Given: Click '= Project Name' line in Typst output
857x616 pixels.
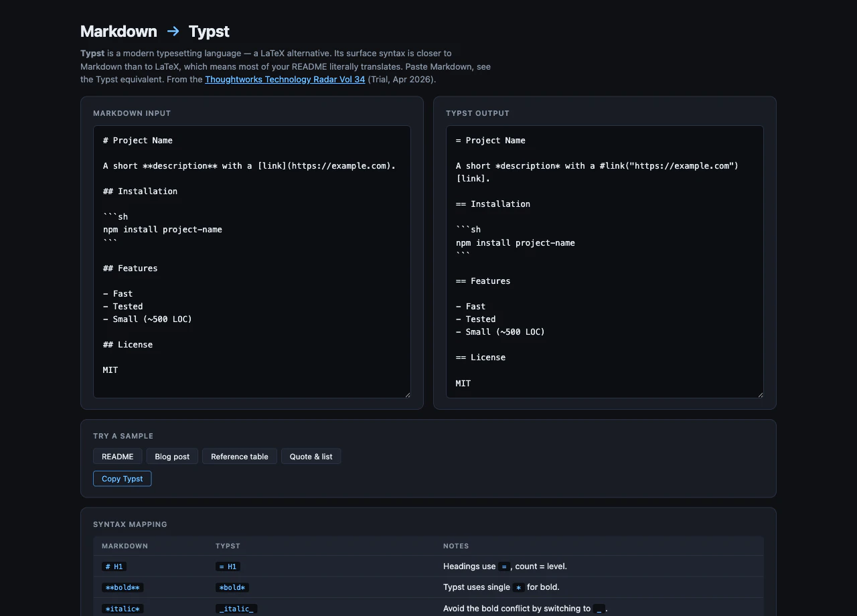Looking at the screenshot, I should [x=491, y=141].
